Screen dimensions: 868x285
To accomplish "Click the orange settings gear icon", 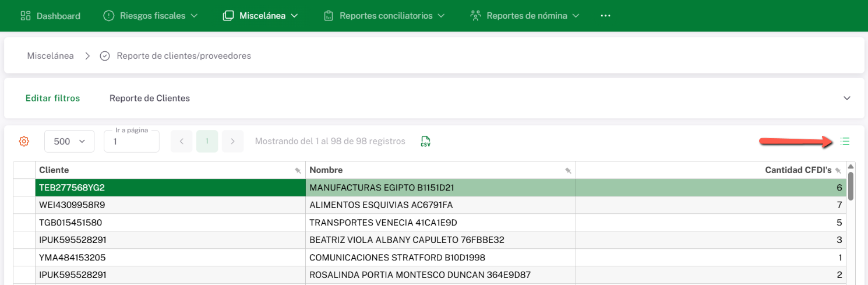I will click(x=24, y=141).
